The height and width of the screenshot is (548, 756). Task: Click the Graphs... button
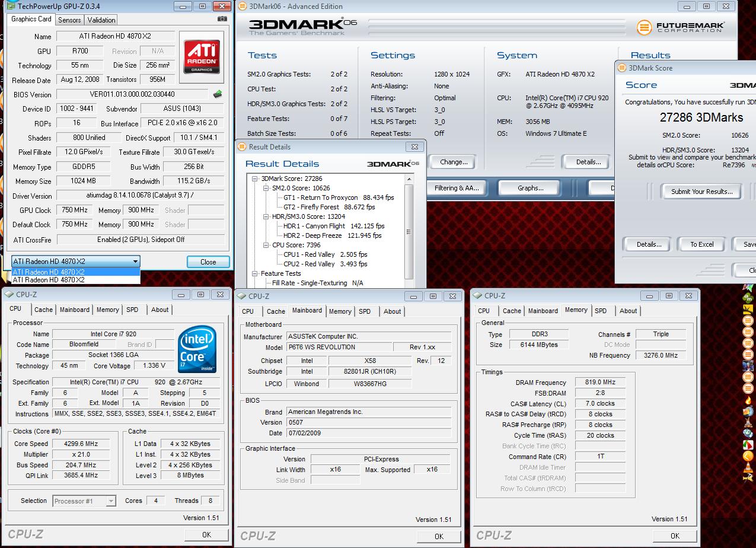(x=531, y=188)
